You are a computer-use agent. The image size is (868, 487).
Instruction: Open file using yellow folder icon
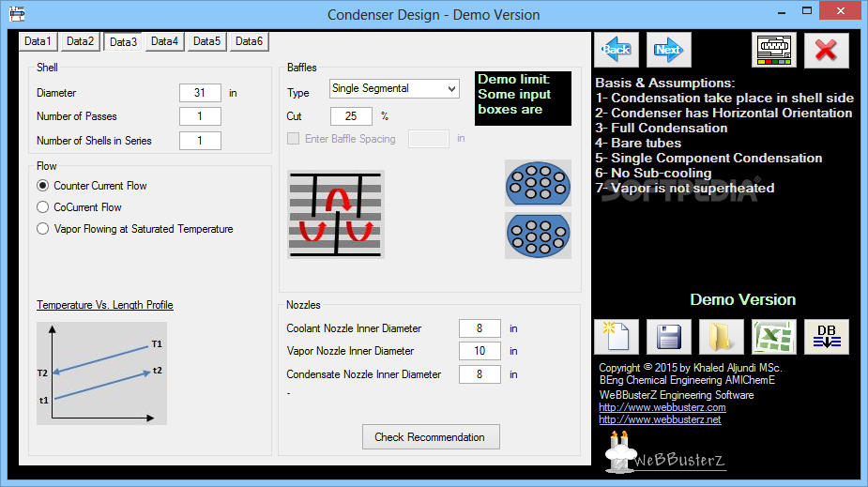coord(722,337)
